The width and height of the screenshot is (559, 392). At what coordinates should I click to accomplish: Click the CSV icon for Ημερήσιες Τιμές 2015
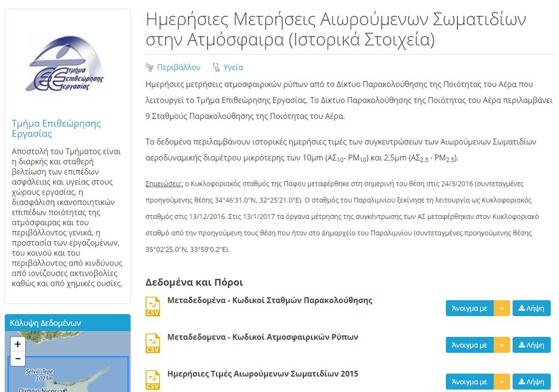[x=152, y=380]
